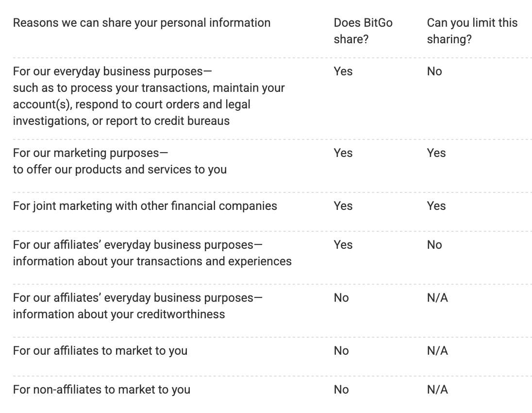Click the 'For our marketing purposes' row text
This screenshot has width=532, height=413.
120,161
